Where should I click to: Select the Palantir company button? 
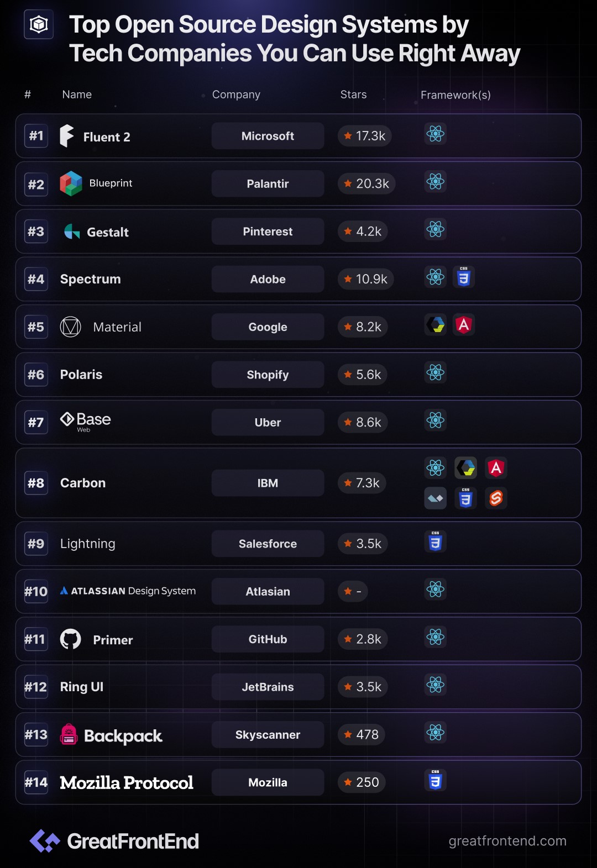click(x=268, y=183)
